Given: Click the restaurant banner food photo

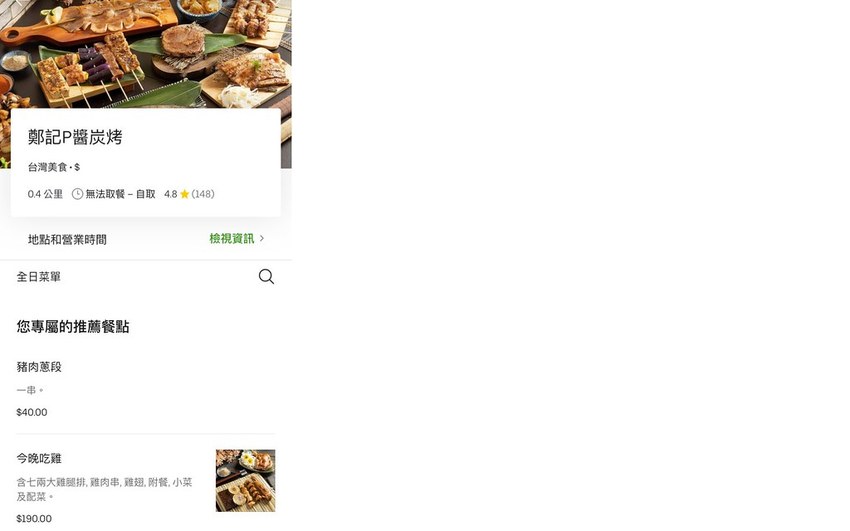Looking at the screenshot, I should (x=146, y=54).
